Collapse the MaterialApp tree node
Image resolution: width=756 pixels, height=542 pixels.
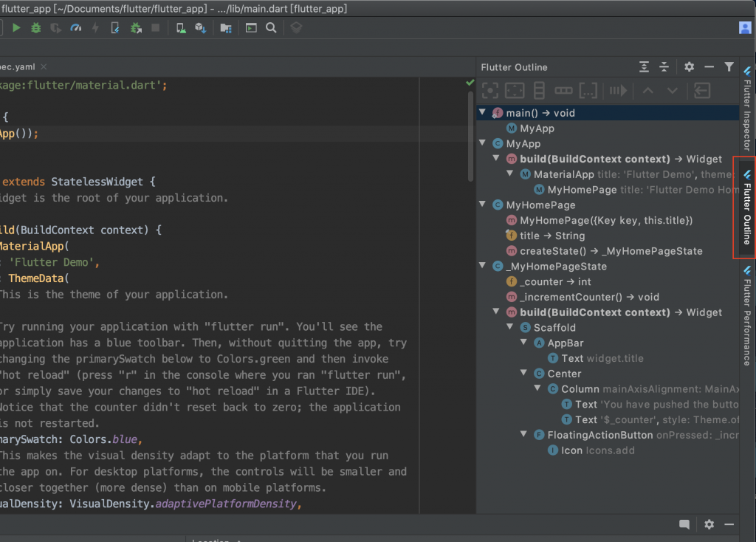click(510, 174)
